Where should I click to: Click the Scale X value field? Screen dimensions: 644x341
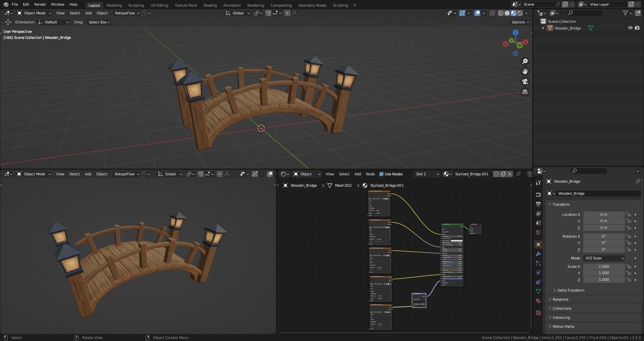pyautogui.click(x=604, y=267)
